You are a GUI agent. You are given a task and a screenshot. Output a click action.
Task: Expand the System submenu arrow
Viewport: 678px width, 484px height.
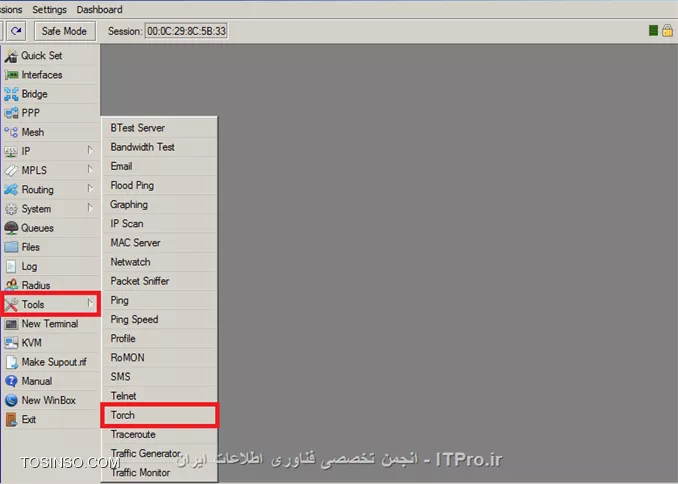pyautogui.click(x=90, y=208)
